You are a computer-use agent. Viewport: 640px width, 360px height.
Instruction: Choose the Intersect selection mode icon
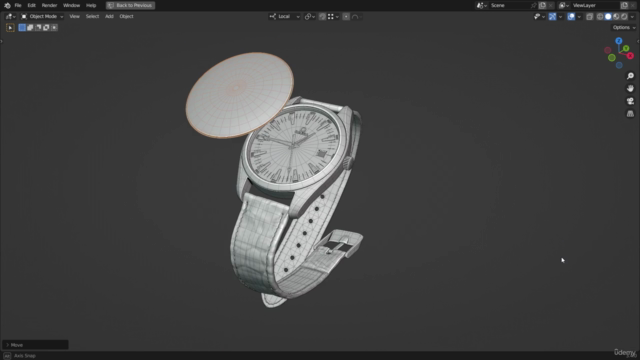click(54, 27)
